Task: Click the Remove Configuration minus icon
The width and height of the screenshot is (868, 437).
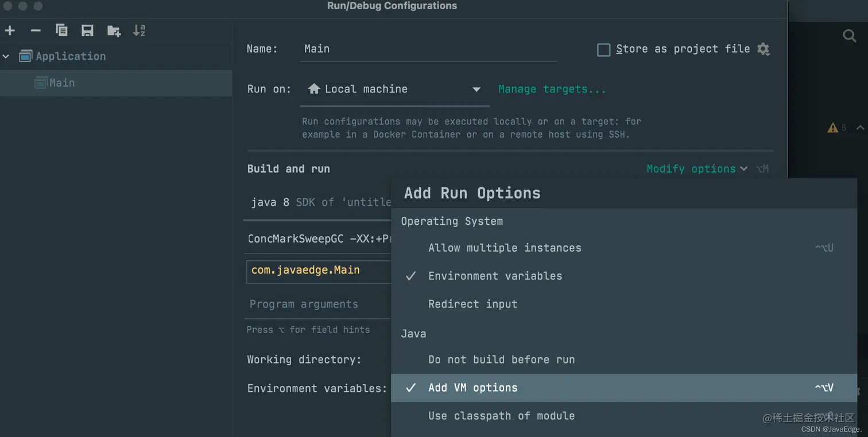Action: point(36,30)
